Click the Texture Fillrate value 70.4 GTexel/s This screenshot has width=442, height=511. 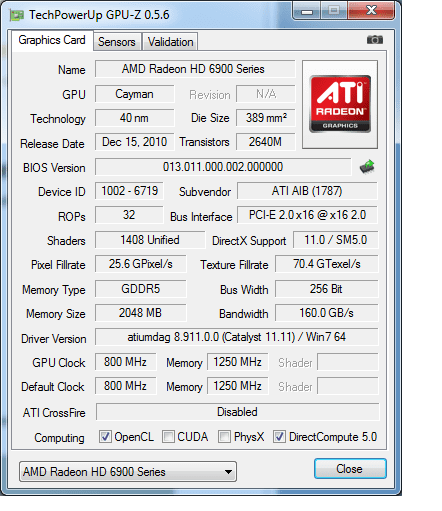coord(327,264)
